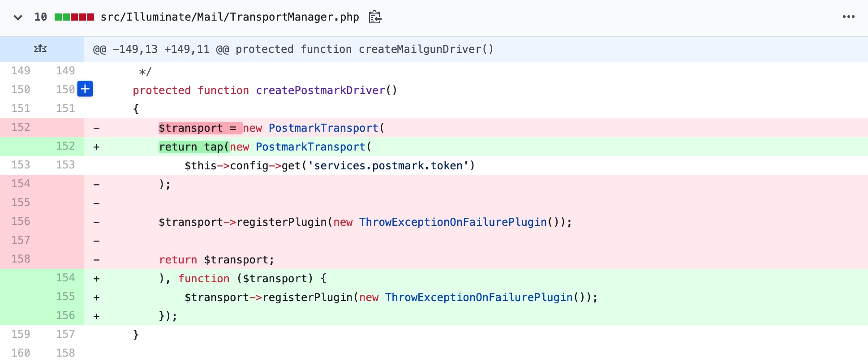Image resolution: width=868 pixels, height=362 pixels.
Task: Click the changed lines count 10
Action: [x=40, y=17]
